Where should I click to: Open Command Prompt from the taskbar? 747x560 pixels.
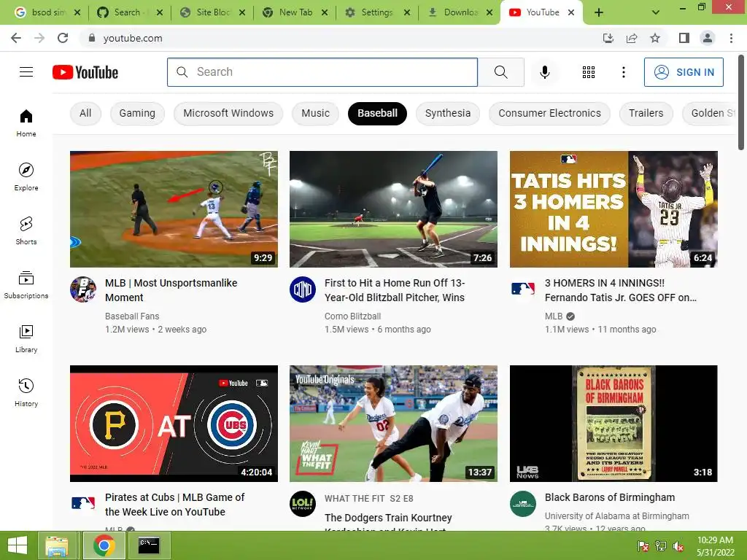pos(149,545)
